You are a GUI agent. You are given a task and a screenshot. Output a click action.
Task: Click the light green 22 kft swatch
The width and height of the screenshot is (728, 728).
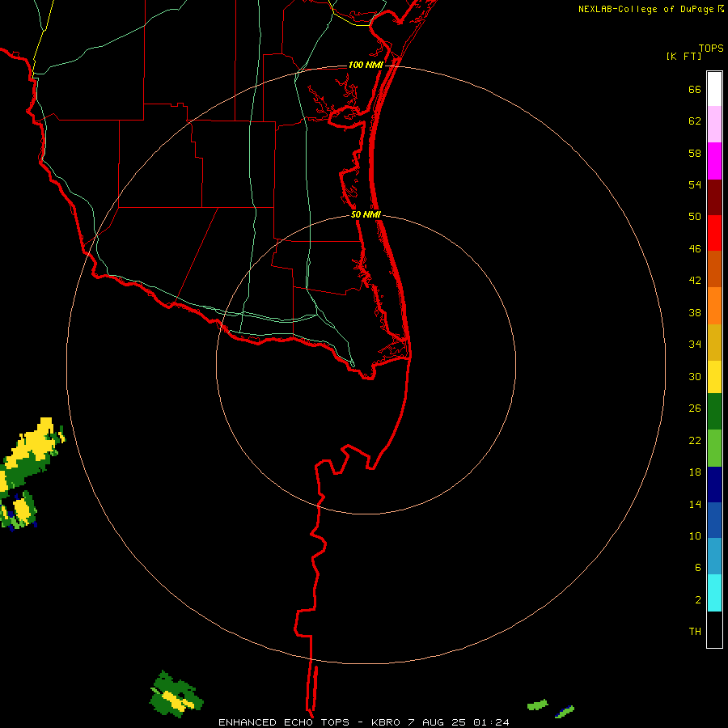click(714, 448)
